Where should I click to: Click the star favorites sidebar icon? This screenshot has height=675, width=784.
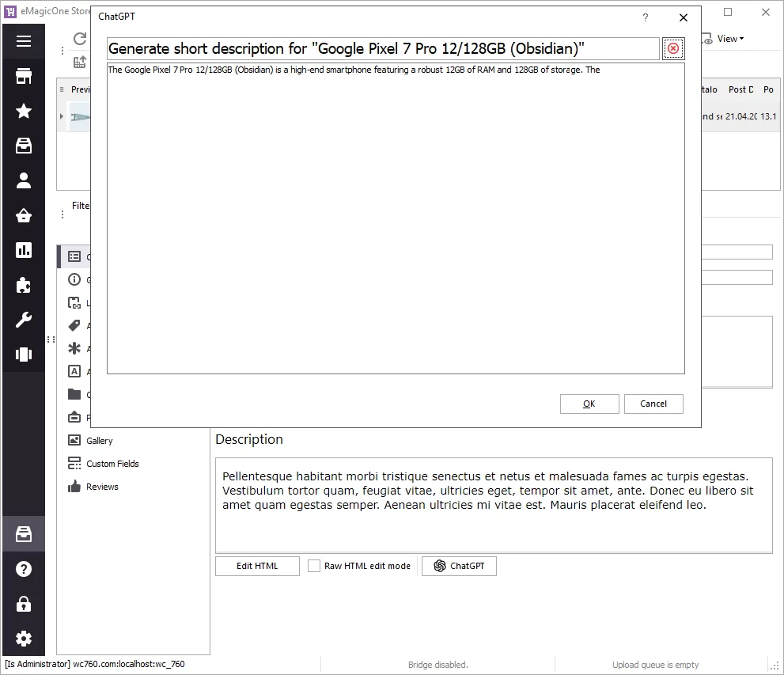[x=24, y=111]
